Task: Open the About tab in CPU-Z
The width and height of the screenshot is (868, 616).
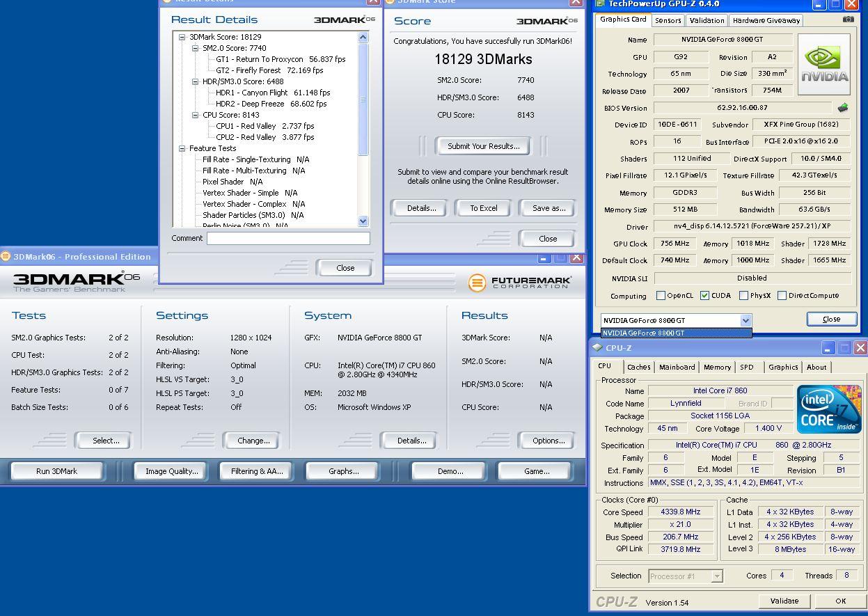Action: tap(816, 367)
